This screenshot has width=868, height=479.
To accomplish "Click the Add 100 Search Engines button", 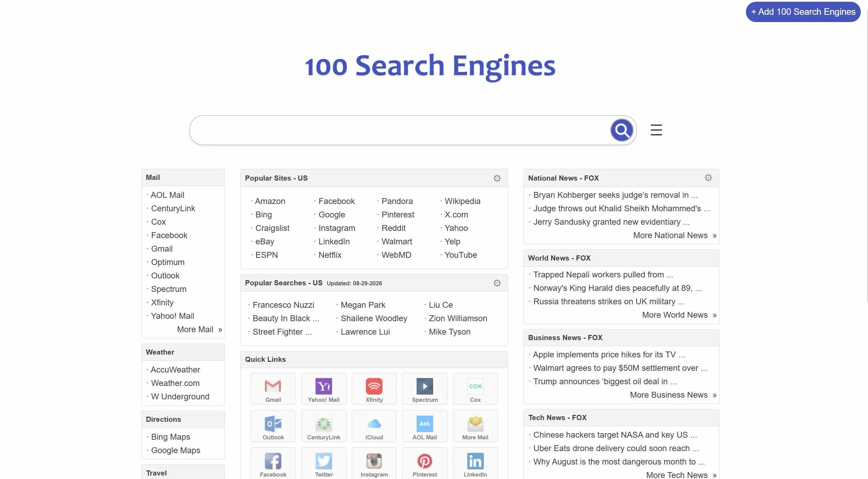I will (803, 12).
